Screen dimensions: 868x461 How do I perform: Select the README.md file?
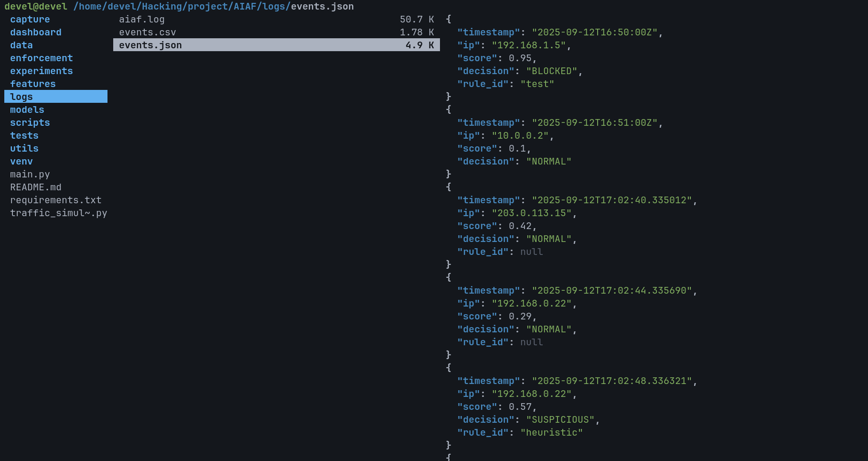coord(36,187)
